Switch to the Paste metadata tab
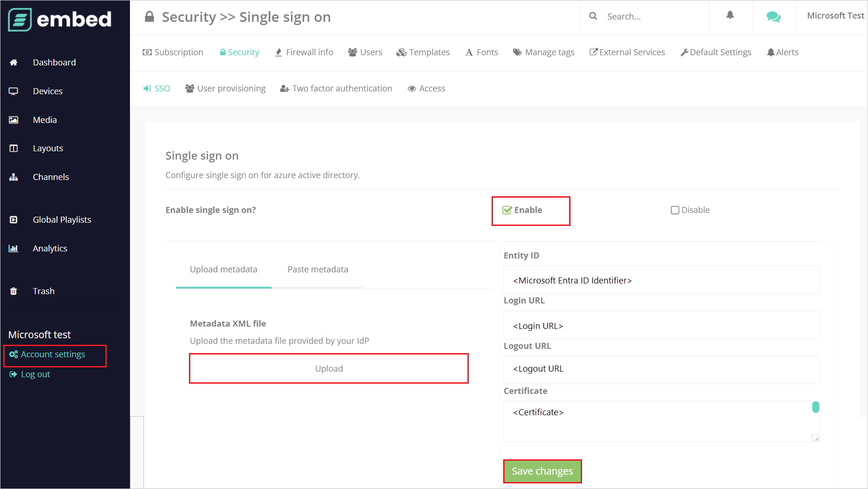Viewport: 868px width, 489px height. (317, 269)
